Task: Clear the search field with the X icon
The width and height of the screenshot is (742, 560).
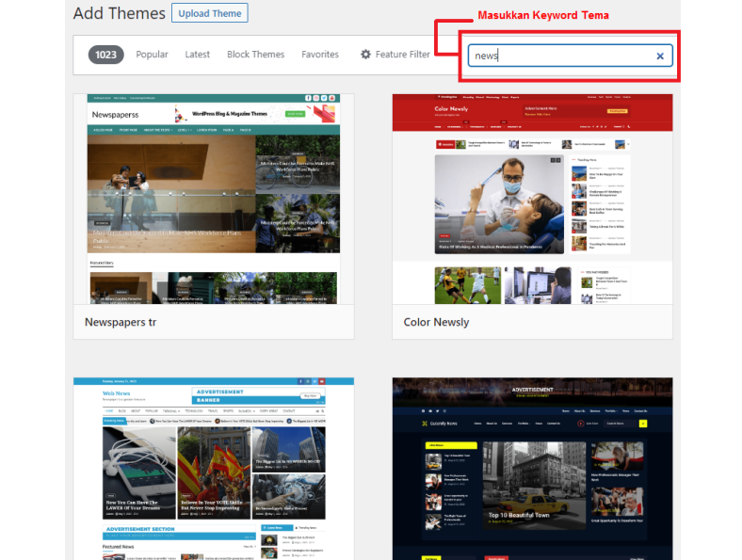Action: coord(660,56)
